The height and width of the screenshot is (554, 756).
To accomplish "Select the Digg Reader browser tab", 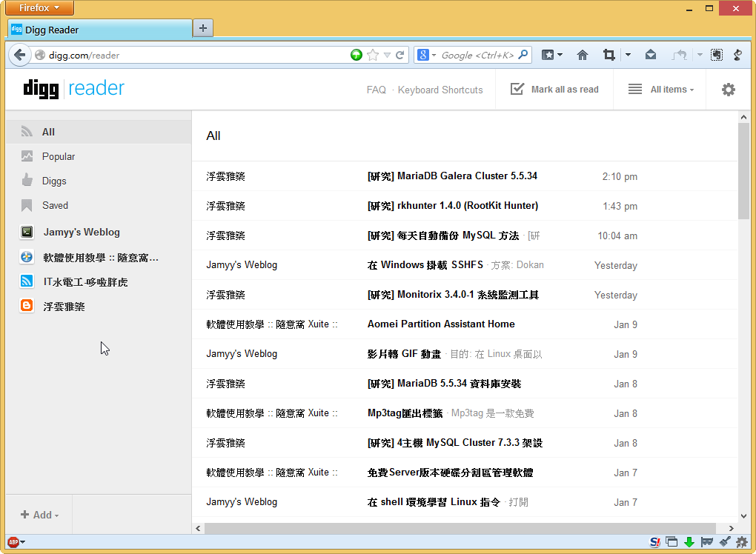I will (x=100, y=30).
